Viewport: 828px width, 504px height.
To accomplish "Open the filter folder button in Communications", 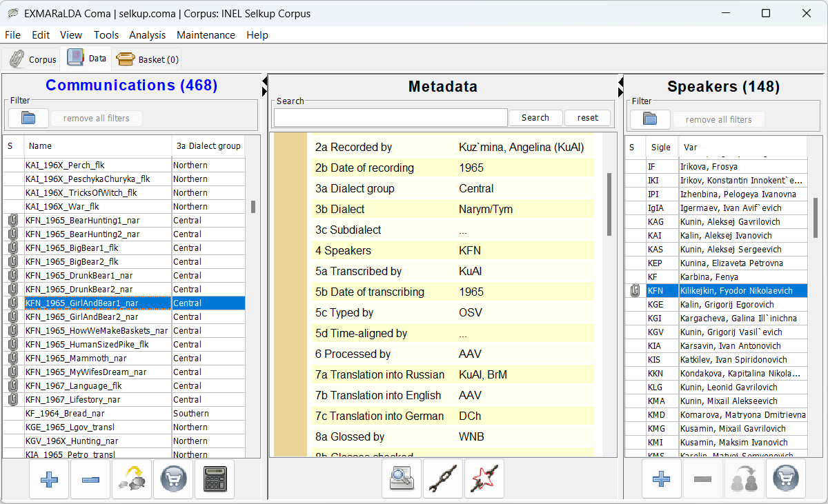I will click(x=28, y=119).
